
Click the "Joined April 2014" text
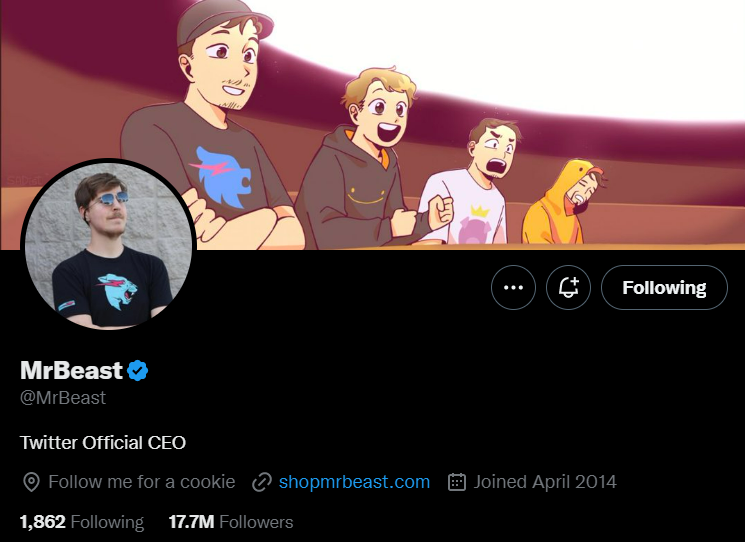pyautogui.click(x=545, y=482)
